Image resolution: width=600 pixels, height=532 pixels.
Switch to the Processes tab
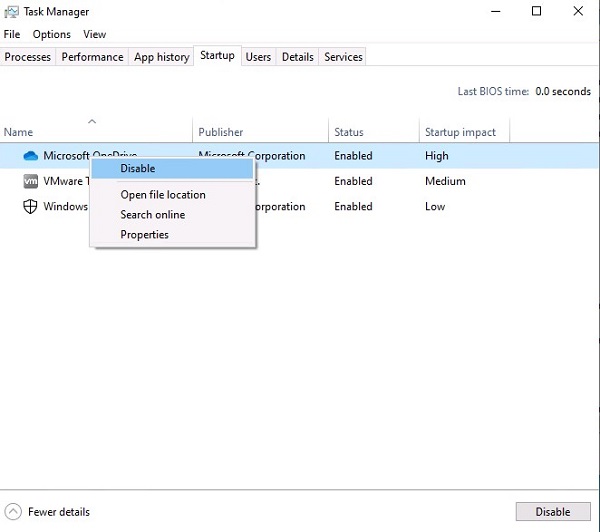point(28,57)
